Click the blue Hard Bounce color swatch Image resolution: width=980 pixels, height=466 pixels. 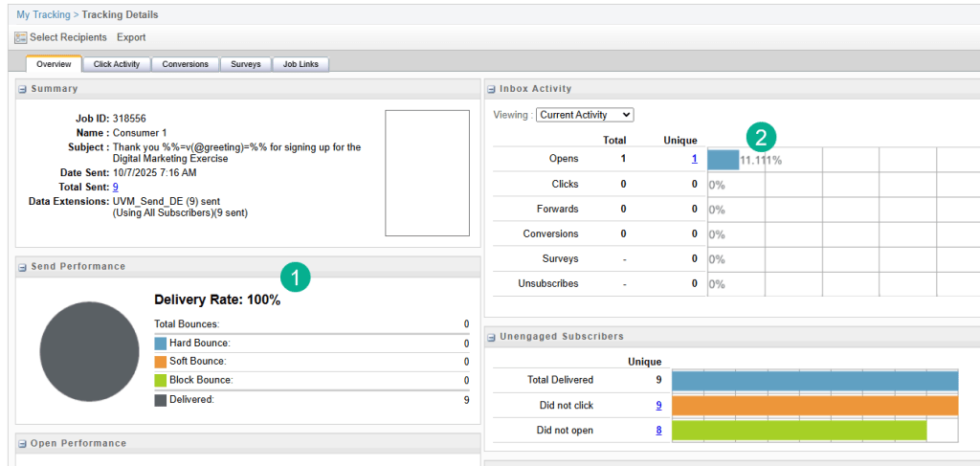[x=160, y=344]
